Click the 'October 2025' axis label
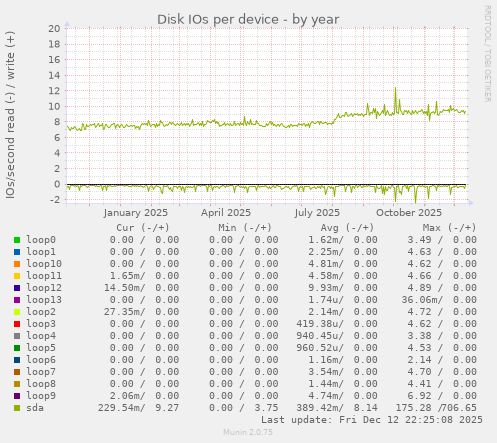 409,213
